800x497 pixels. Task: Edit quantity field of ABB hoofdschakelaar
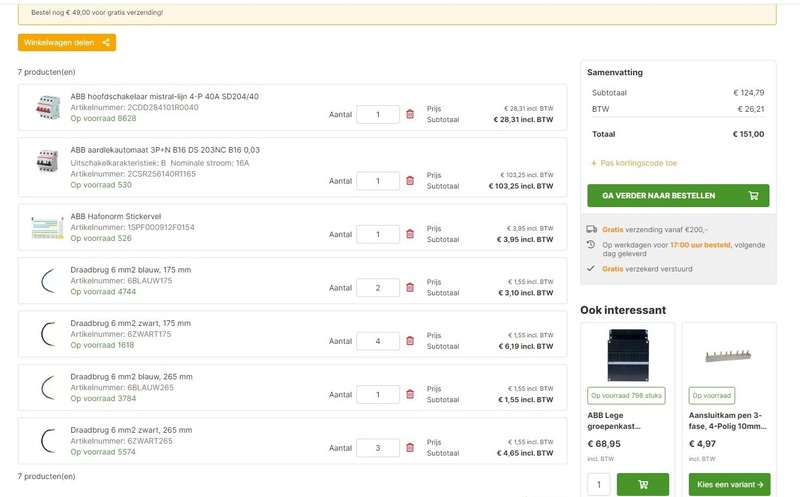(x=378, y=114)
